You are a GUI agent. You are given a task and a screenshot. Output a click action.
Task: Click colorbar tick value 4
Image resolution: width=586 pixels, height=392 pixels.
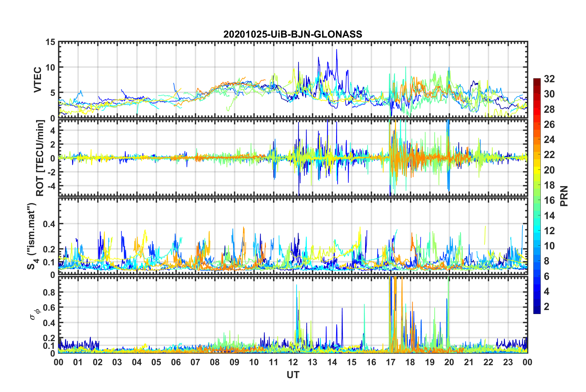547,292
